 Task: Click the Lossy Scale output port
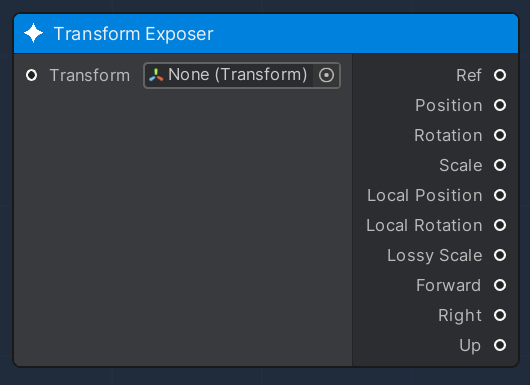pos(500,255)
